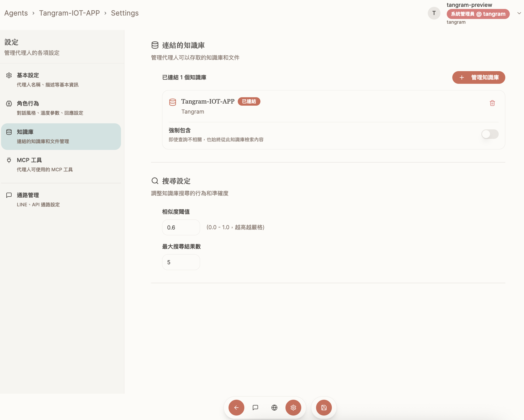Screen dimensions: 524x420
Task: Click the 最大搜尋結果數 input field
Action: pos(181,262)
